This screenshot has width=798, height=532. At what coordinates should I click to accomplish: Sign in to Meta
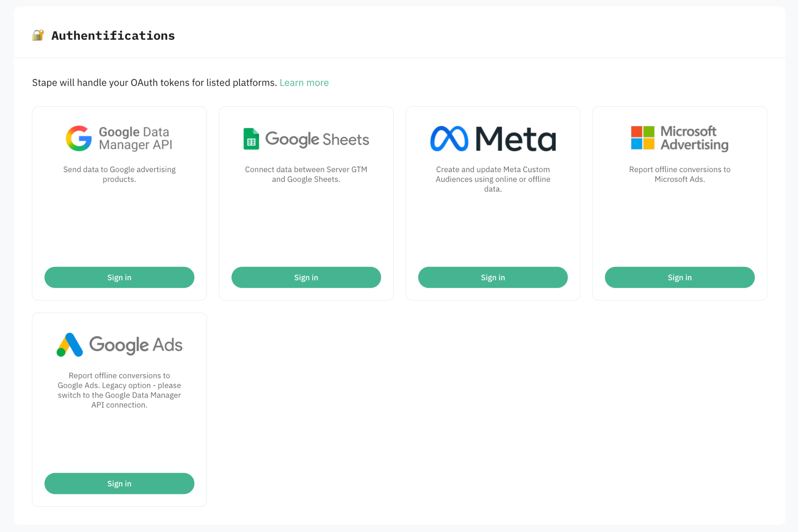[x=493, y=277]
